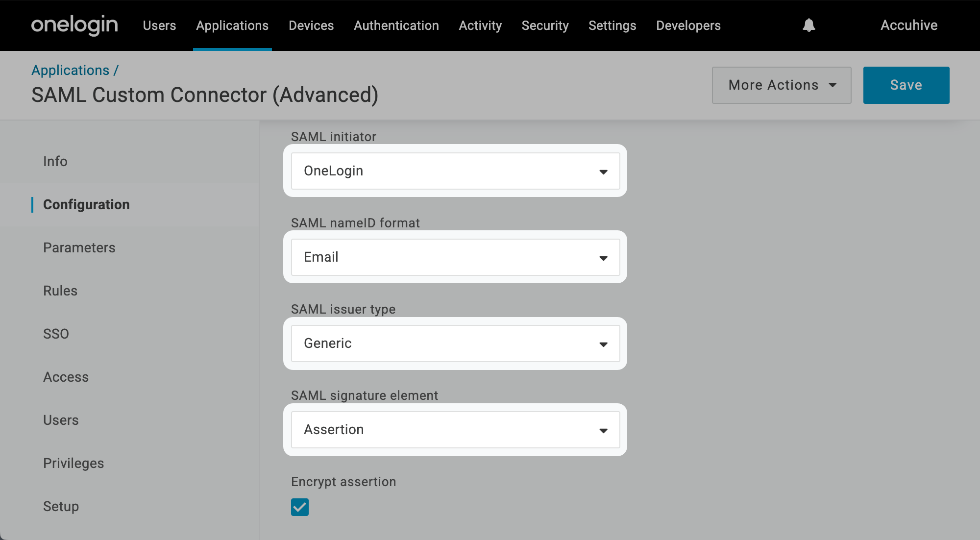Click the 'SAML initiator' label
980x540 pixels.
click(334, 137)
